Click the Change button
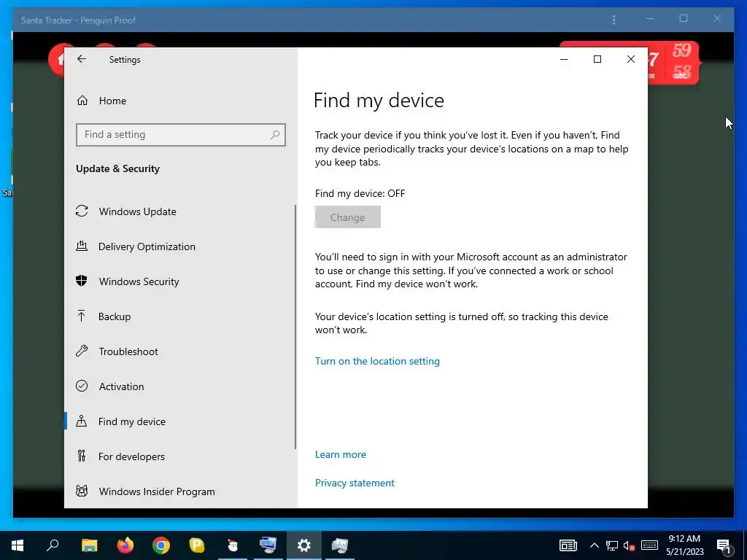The width and height of the screenshot is (747, 560). tap(348, 217)
